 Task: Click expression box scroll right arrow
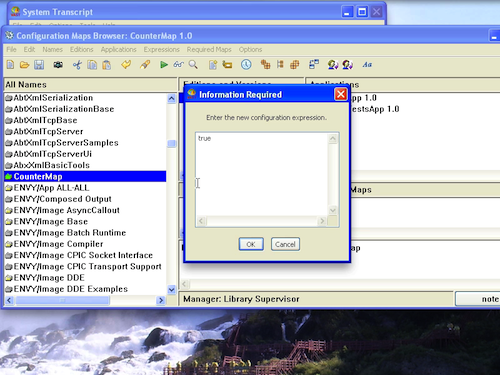[x=322, y=221]
